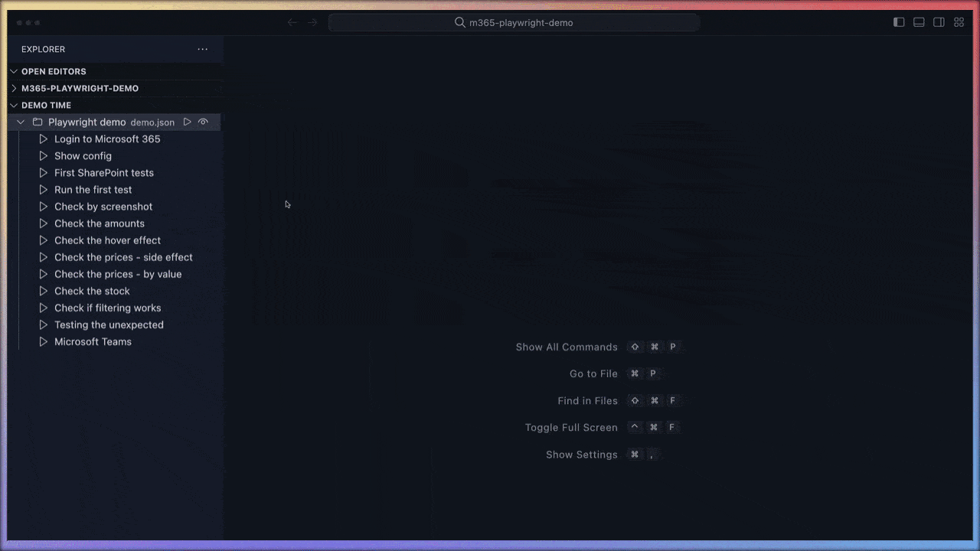Select the Run the first test label
The width and height of the screenshot is (980, 551).
point(93,190)
